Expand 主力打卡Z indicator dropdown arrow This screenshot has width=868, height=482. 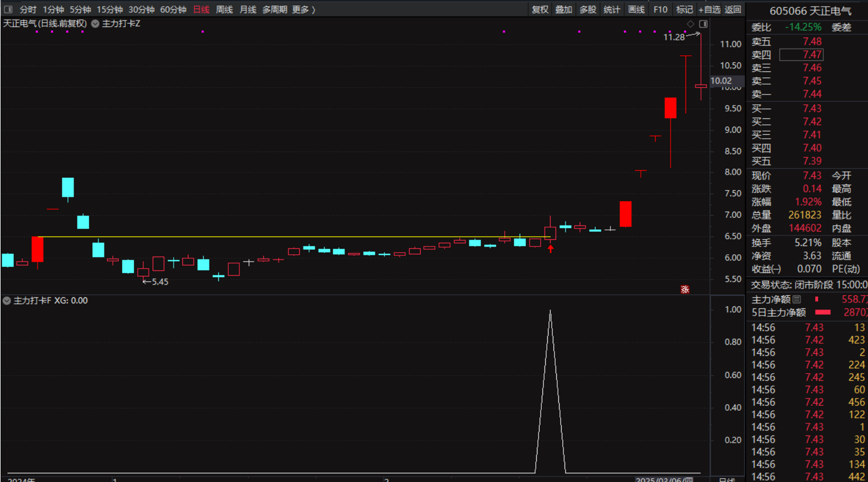95,24
